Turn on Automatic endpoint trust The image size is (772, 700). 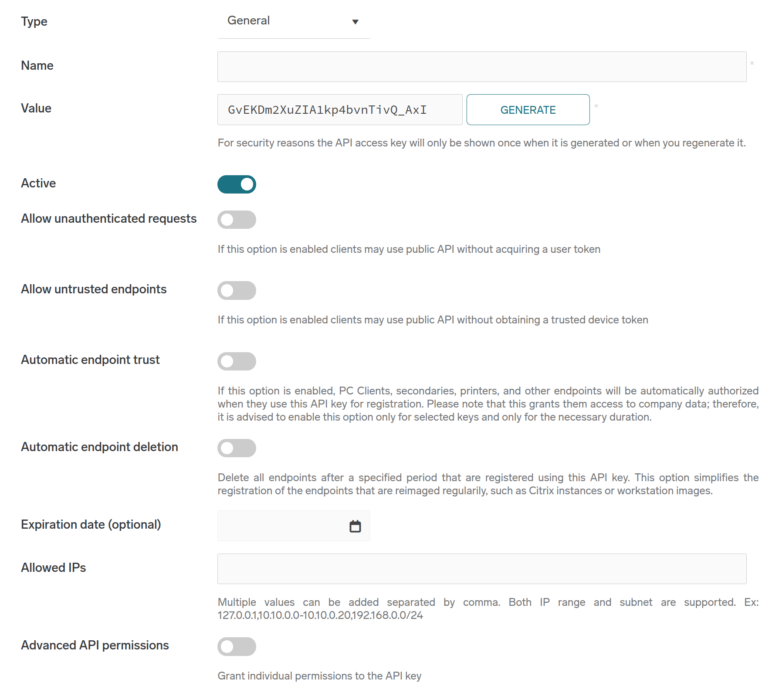(237, 361)
